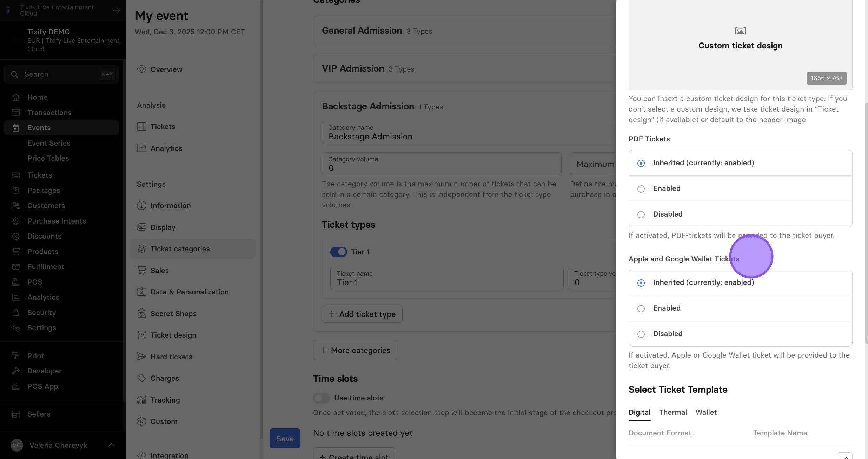868x459 pixels.
Task: Click the Category volume input field
Action: coord(442,164)
